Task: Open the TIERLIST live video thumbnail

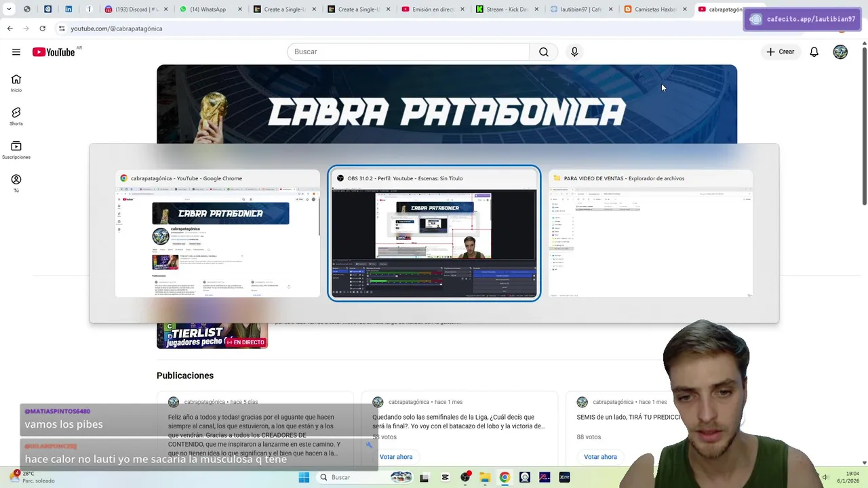Action: tap(212, 336)
